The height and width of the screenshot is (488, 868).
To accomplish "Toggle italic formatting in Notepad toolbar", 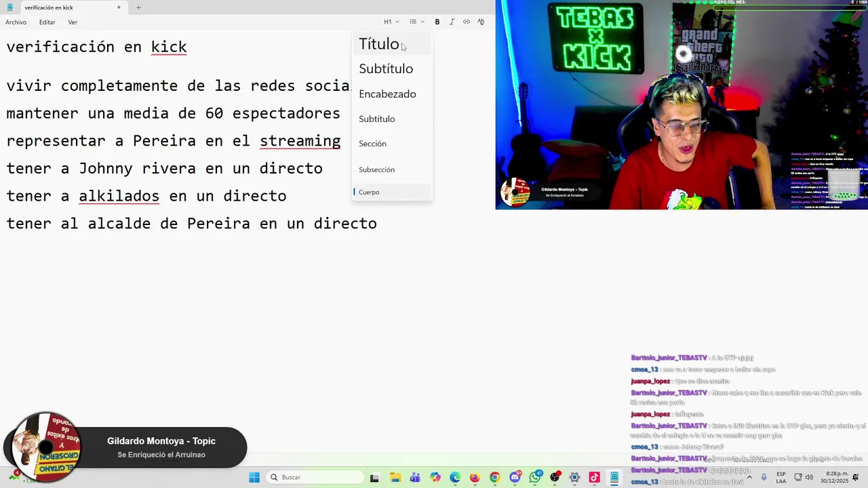I will [x=452, y=22].
